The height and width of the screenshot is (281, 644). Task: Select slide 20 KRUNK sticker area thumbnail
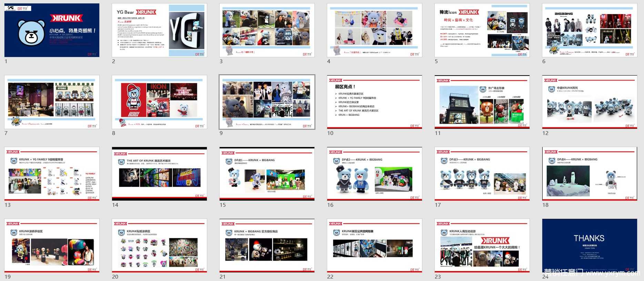pos(159,246)
